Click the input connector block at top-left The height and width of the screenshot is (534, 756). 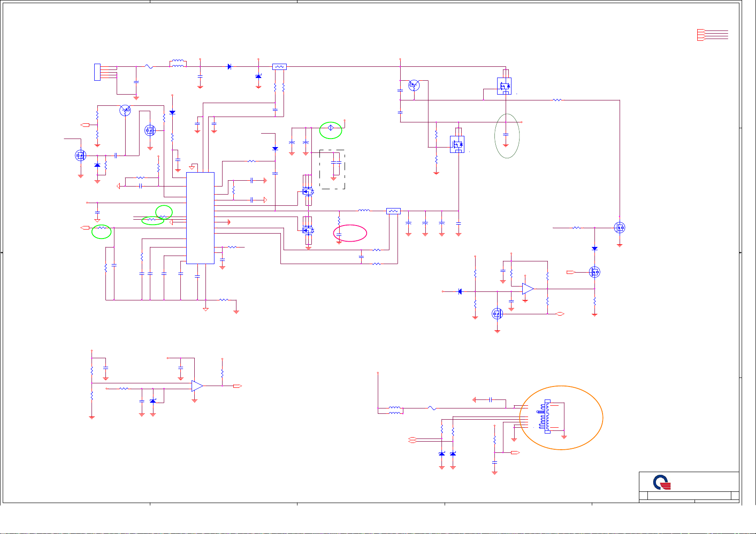click(97, 72)
